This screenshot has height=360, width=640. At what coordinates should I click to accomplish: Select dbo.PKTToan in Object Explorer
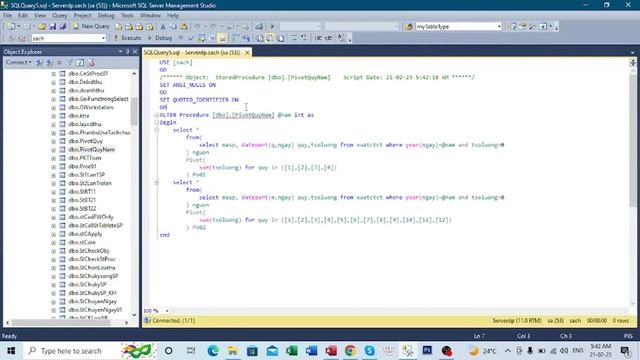pyautogui.click(x=85, y=158)
